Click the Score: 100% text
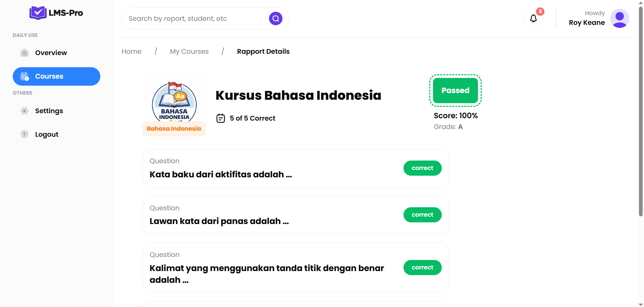The width and height of the screenshot is (644, 307). 455,116
